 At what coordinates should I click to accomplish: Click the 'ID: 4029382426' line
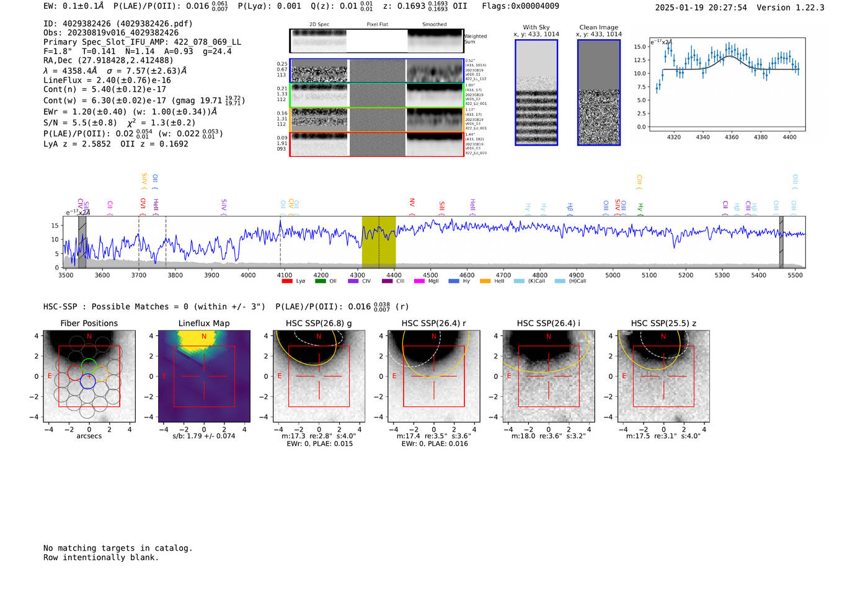[x=118, y=24]
